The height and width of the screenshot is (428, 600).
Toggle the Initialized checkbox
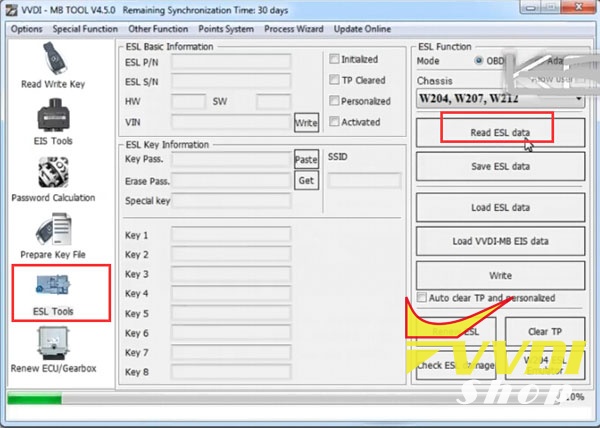click(x=335, y=59)
